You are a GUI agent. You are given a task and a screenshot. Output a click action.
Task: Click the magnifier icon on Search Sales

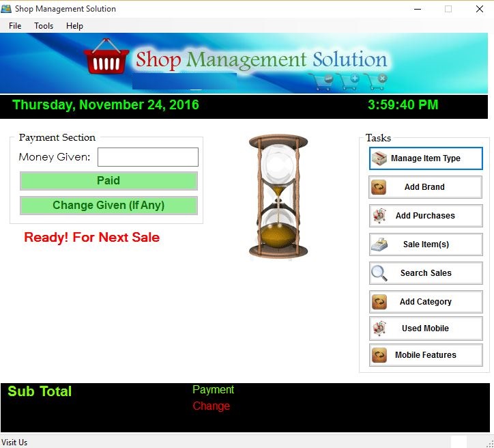click(379, 273)
